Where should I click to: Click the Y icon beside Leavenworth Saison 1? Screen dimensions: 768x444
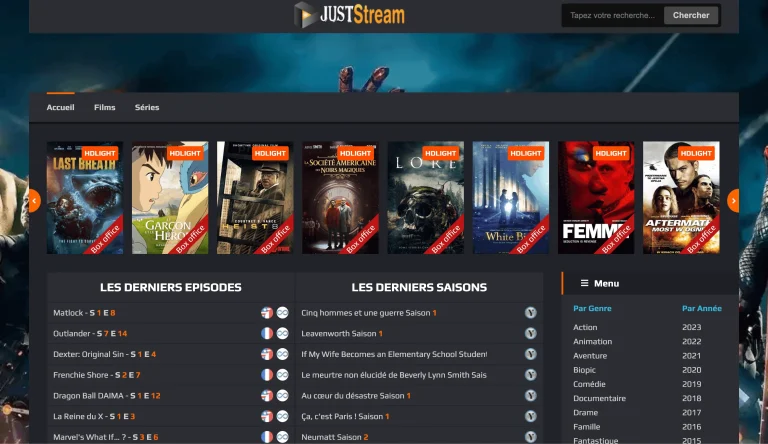[x=531, y=334]
